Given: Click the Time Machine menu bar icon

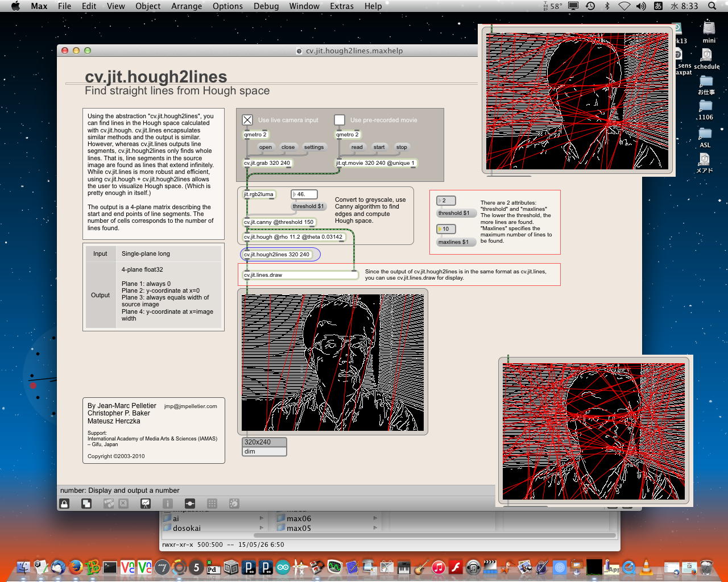Looking at the screenshot, I should (x=590, y=6).
